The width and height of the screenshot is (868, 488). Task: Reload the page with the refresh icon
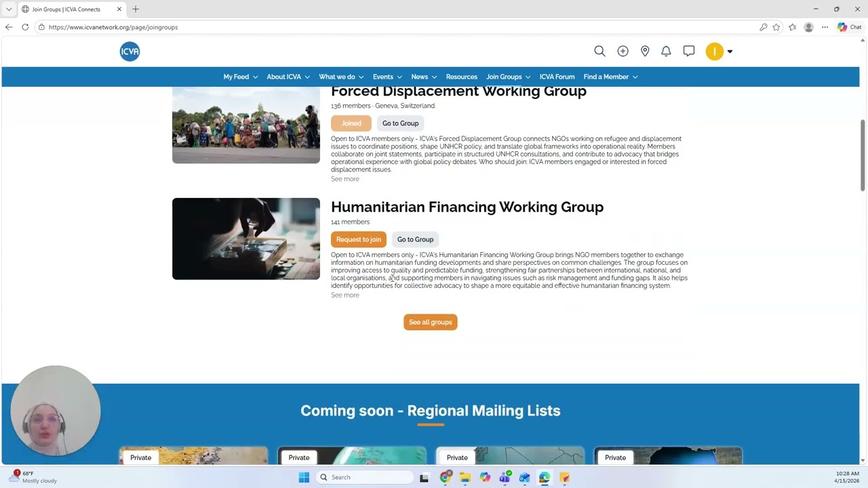25,27
